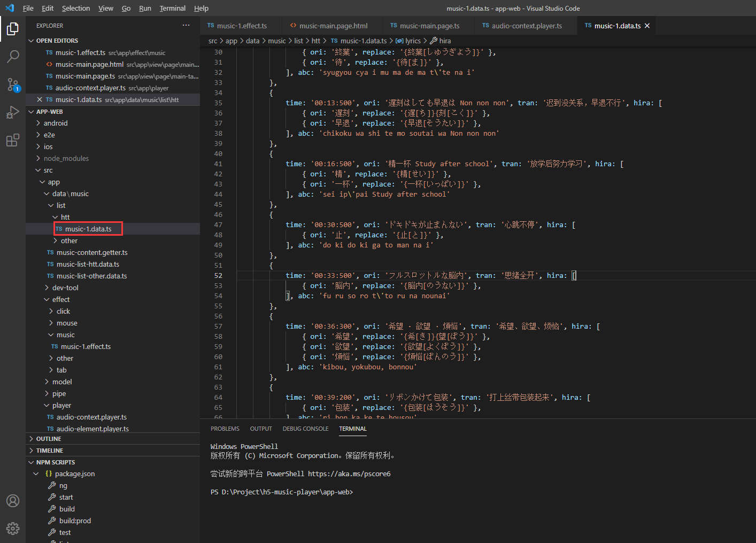Switch to the Output panel tab
Image resolution: width=756 pixels, height=543 pixels.
coord(261,429)
